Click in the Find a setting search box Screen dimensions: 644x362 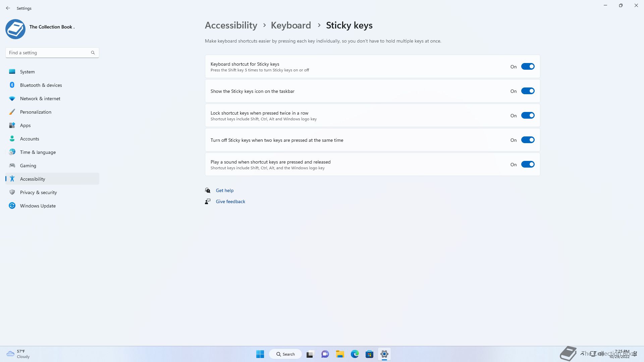click(x=52, y=53)
